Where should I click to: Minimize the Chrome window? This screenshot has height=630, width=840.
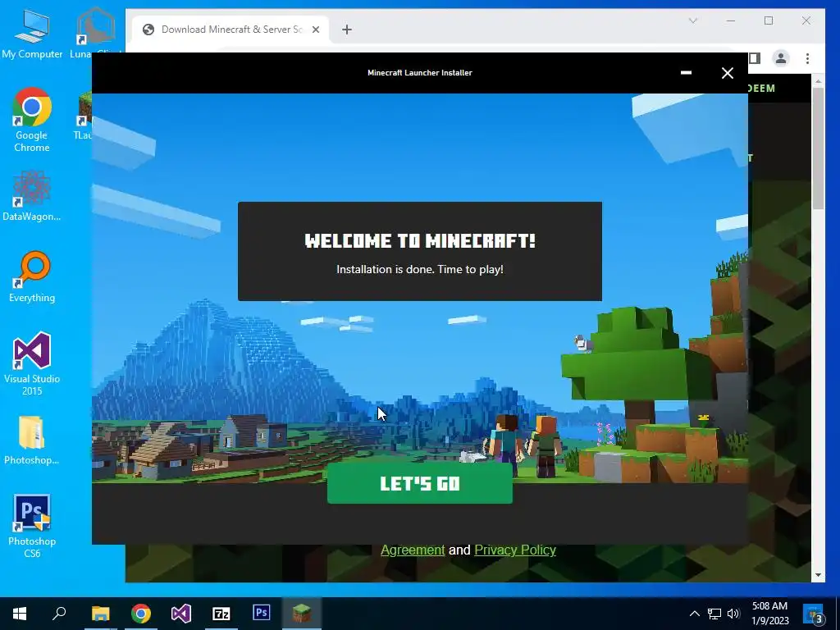[731, 21]
